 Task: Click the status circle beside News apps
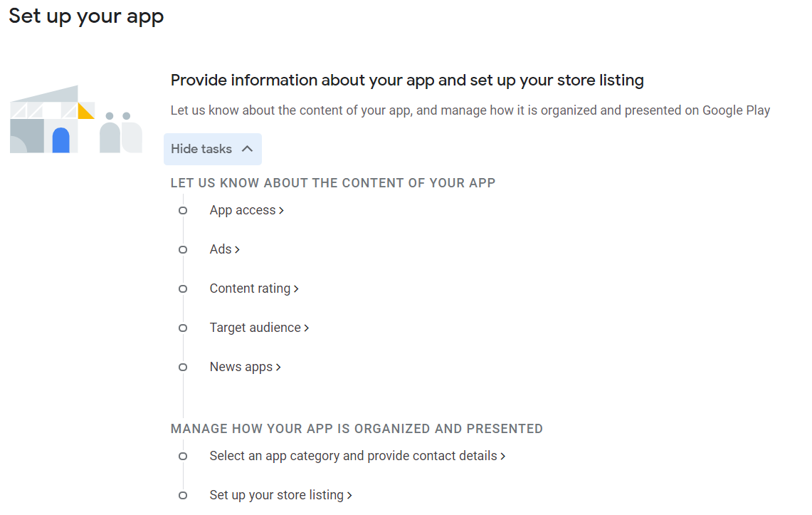(x=183, y=368)
